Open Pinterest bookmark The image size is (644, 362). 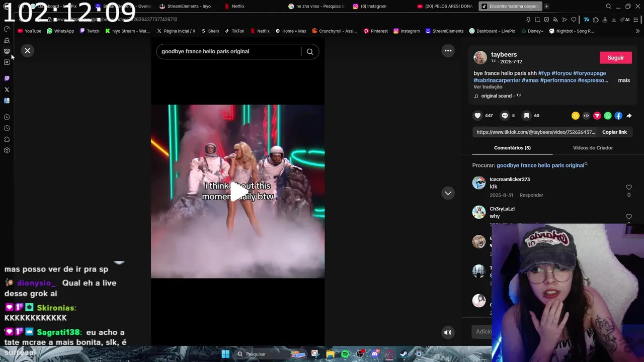point(375,31)
